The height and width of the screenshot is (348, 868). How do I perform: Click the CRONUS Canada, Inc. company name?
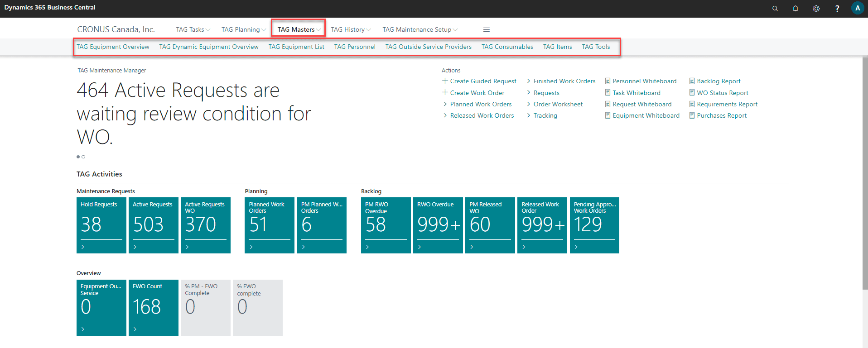[x=116, y=29]
